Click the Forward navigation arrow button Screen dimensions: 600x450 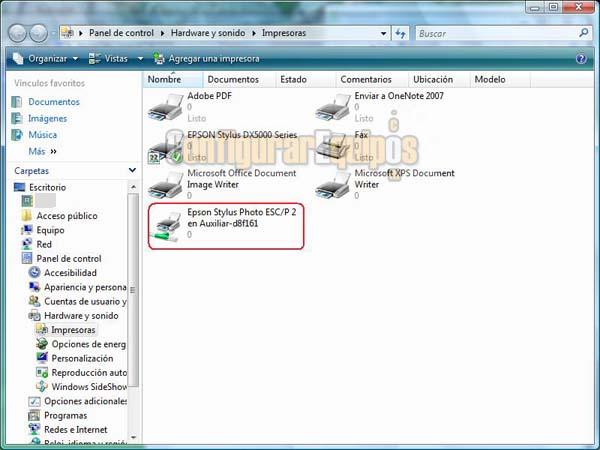pos(39,33)
